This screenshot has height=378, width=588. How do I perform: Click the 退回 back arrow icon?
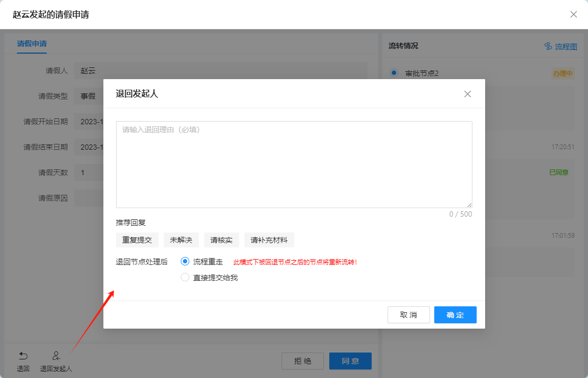click(23, 356)
